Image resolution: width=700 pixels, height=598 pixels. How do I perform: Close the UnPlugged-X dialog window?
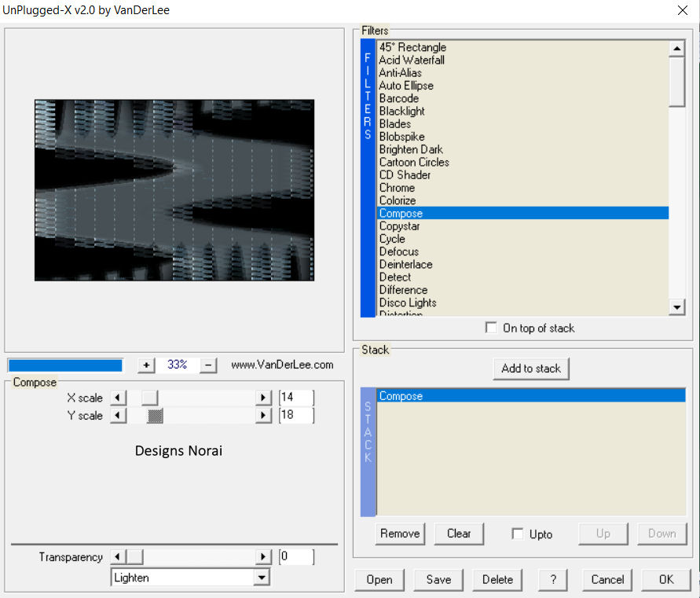tap(682, 10)
